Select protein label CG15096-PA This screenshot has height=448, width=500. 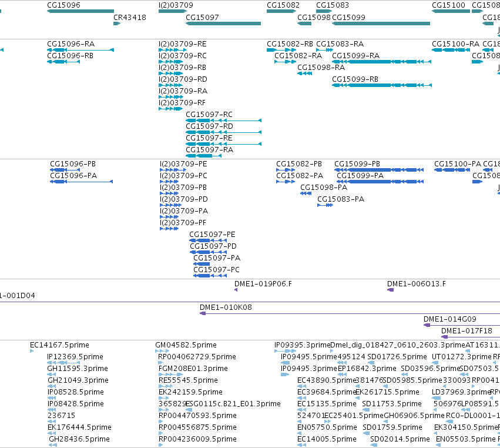pos(73,176)
